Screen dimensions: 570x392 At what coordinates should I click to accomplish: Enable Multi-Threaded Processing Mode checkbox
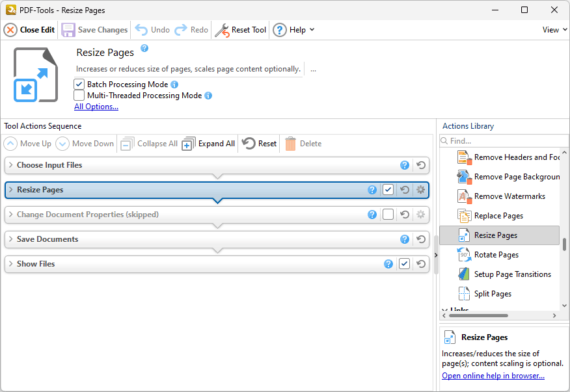79,96
